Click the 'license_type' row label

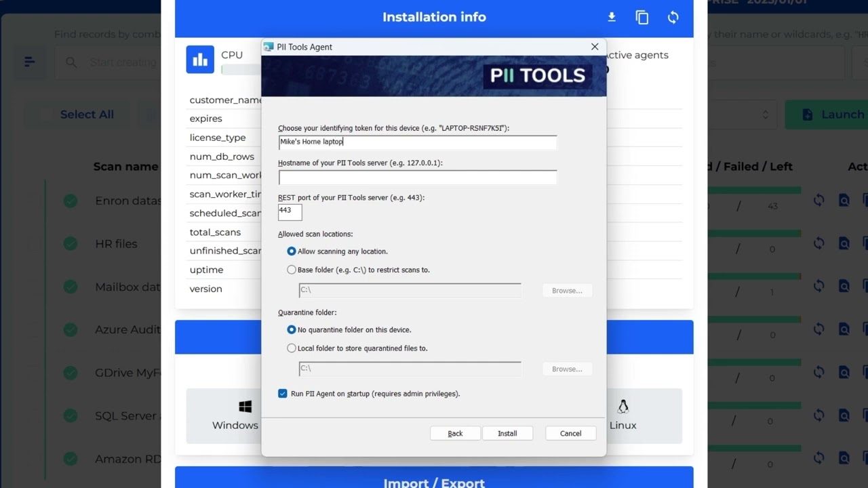(x=218, y=138)
